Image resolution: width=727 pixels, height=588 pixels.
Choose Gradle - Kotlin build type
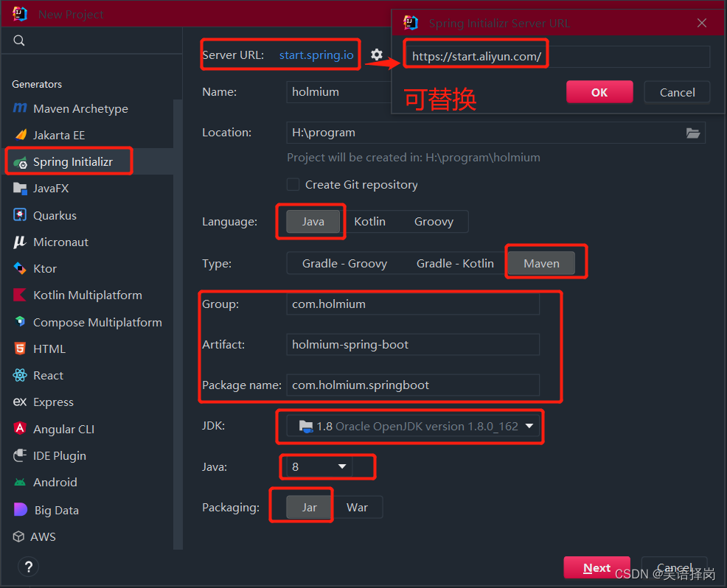tap(455, 263)
